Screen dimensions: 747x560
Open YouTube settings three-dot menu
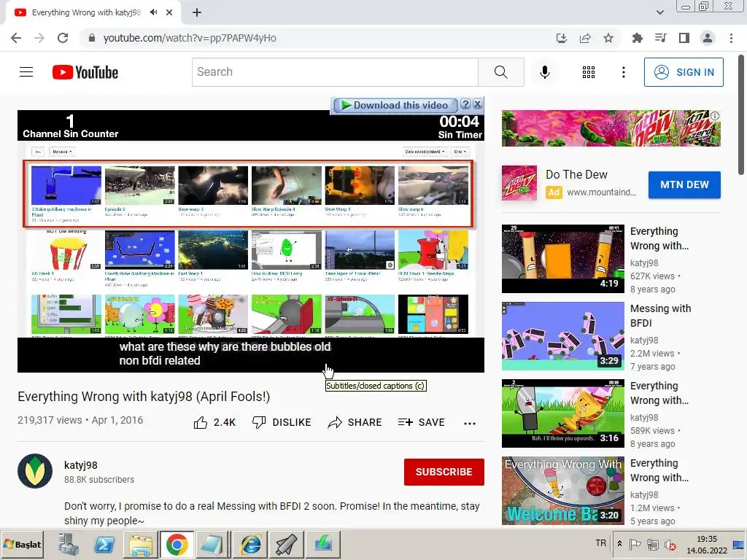pos(623,72)
